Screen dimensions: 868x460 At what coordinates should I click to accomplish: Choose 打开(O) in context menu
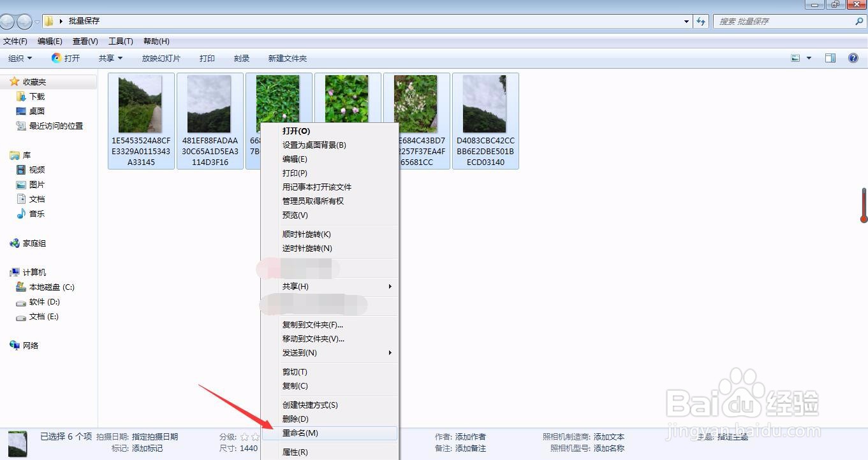(x=330, y=131)
